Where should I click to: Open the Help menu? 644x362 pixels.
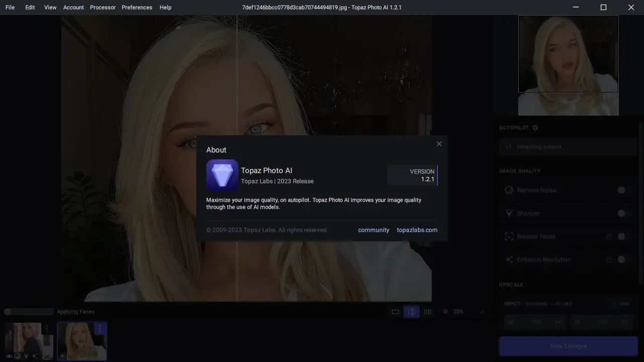point(166,8)
